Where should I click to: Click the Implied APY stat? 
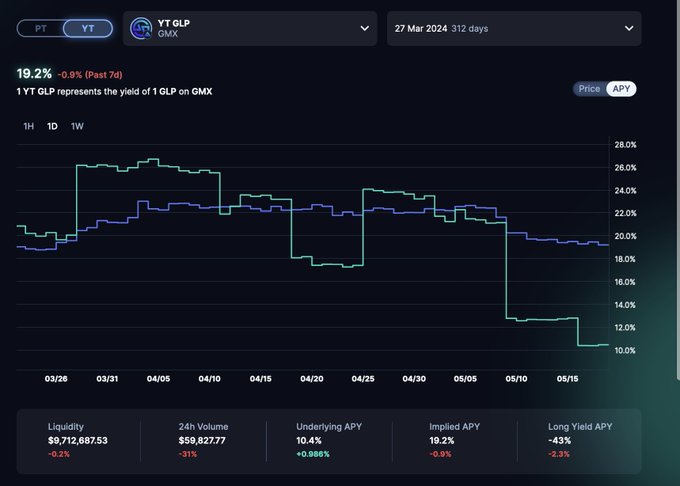pos(454,440)
